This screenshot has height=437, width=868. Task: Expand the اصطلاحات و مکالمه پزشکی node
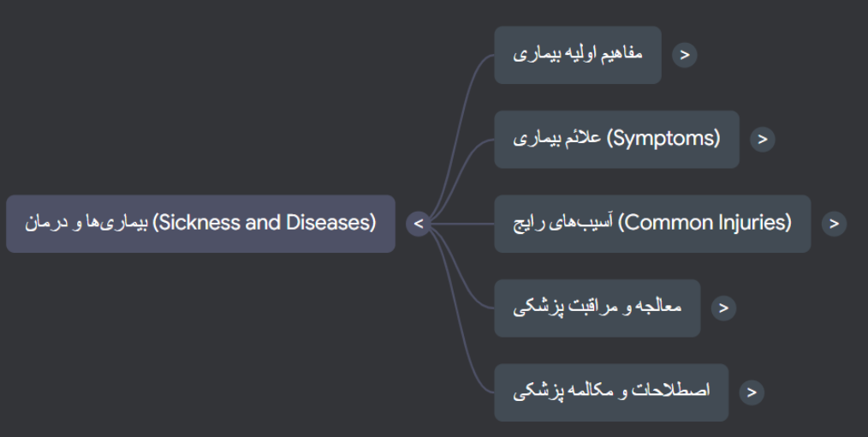(751, 392)
